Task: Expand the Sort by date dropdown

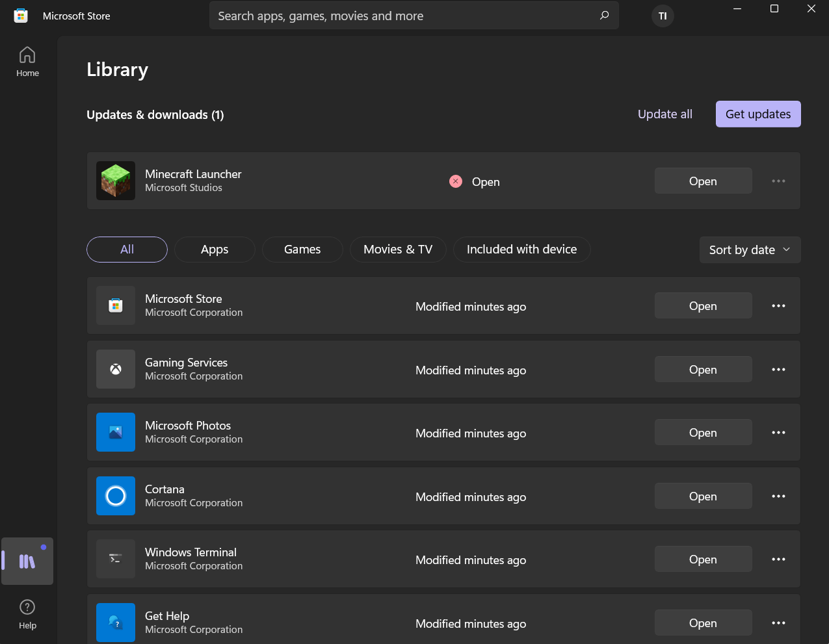Action: 750,250
